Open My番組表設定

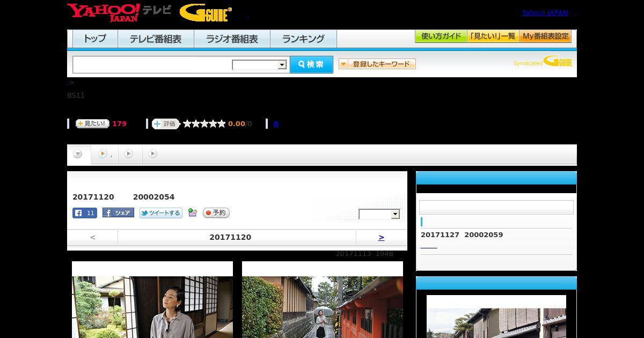[x=545, y=36]
